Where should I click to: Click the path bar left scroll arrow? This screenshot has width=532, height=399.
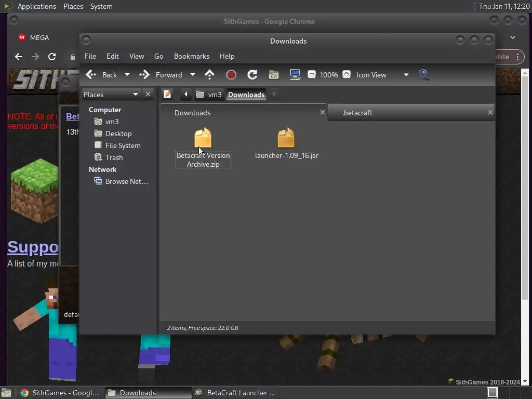185,95
